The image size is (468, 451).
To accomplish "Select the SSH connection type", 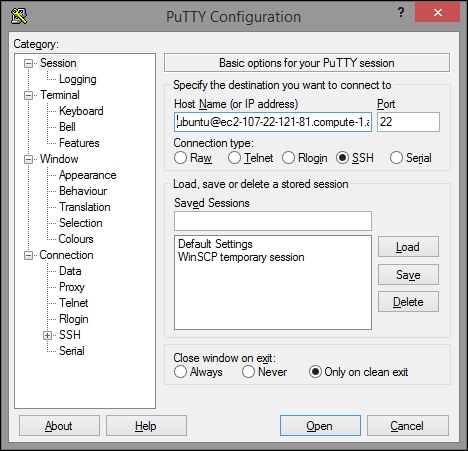I will 342,158.
